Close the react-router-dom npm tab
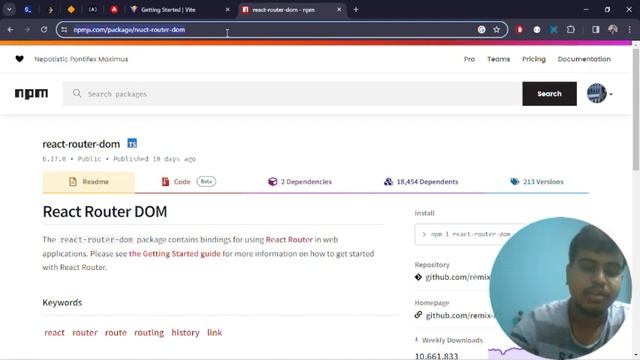Viewport: 640px width, 360px height. [x=339, y=9]
